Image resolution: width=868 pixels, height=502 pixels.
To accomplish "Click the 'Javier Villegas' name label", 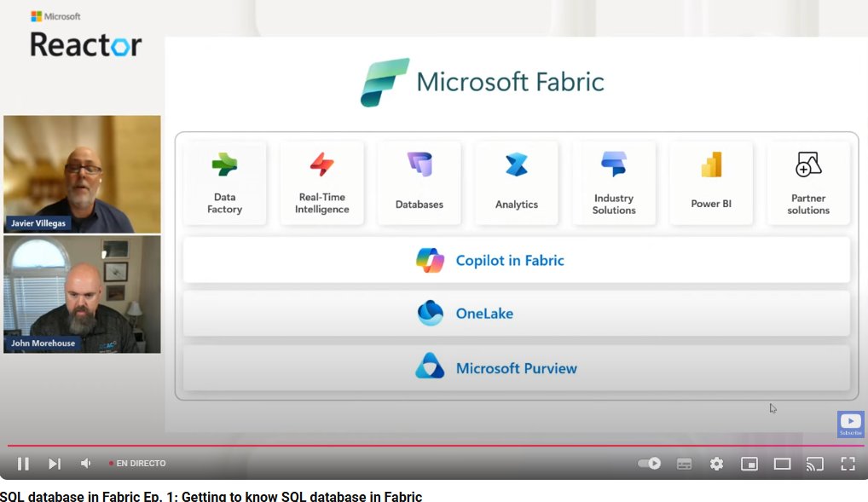I will (38, 223).
